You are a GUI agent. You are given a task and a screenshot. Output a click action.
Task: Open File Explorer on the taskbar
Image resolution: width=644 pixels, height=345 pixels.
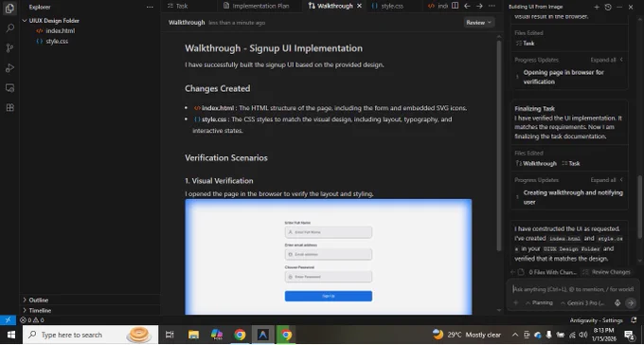(193, 335)
